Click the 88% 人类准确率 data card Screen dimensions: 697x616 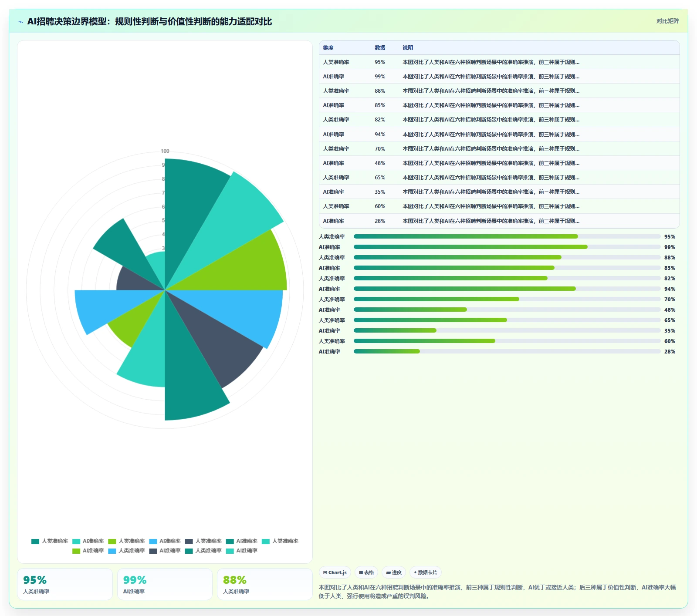tap(264, 584)
